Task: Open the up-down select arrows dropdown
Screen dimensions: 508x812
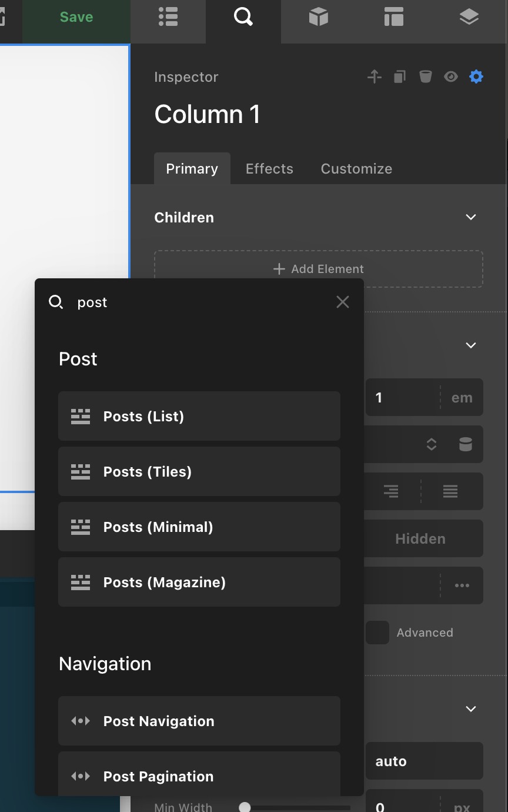Action: (x=432, y=444)
